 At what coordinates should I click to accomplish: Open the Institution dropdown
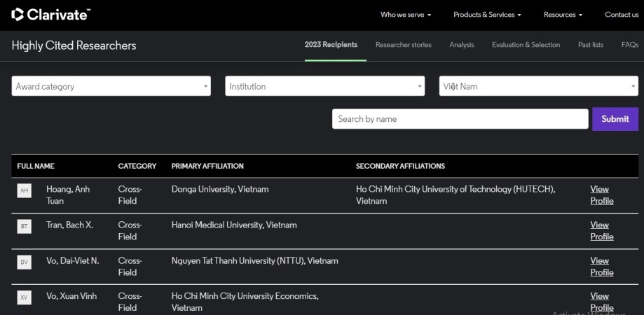(x=325, y=86)
